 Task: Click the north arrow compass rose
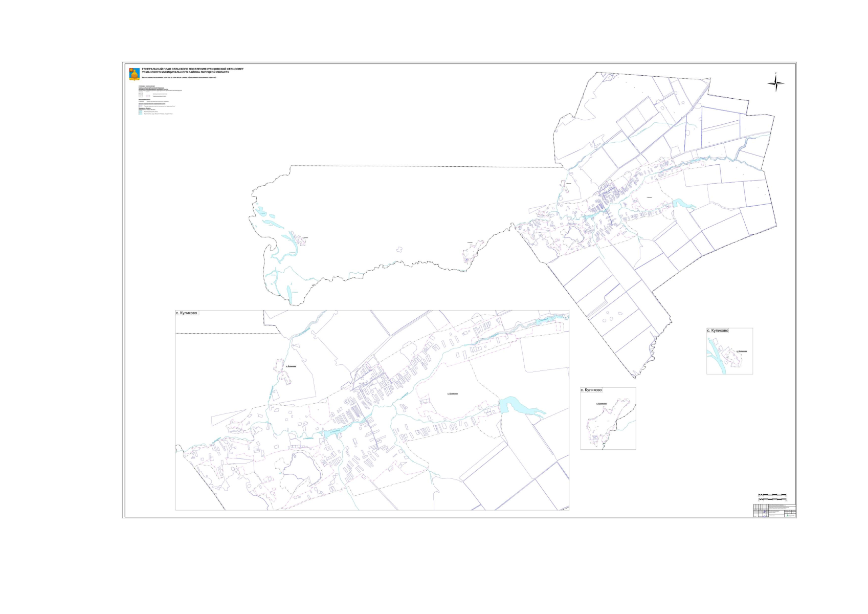[775, 83]
